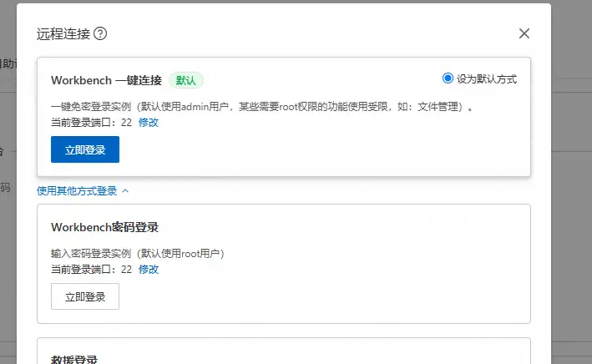Click the green 默认 badge

click(x=185, y=80)
